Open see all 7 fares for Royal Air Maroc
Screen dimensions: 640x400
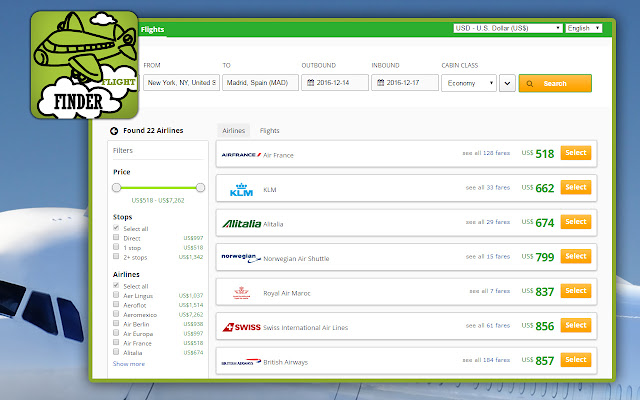(490, 291)
